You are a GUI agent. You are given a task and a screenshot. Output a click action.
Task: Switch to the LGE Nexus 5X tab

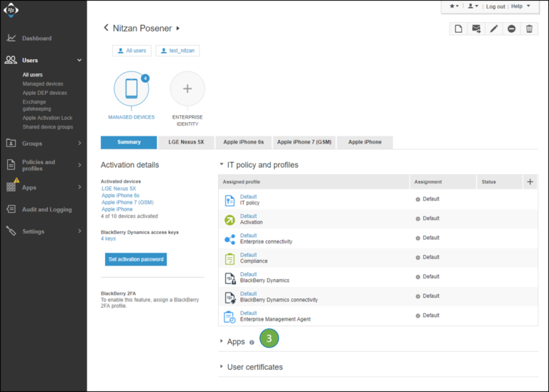187,142
